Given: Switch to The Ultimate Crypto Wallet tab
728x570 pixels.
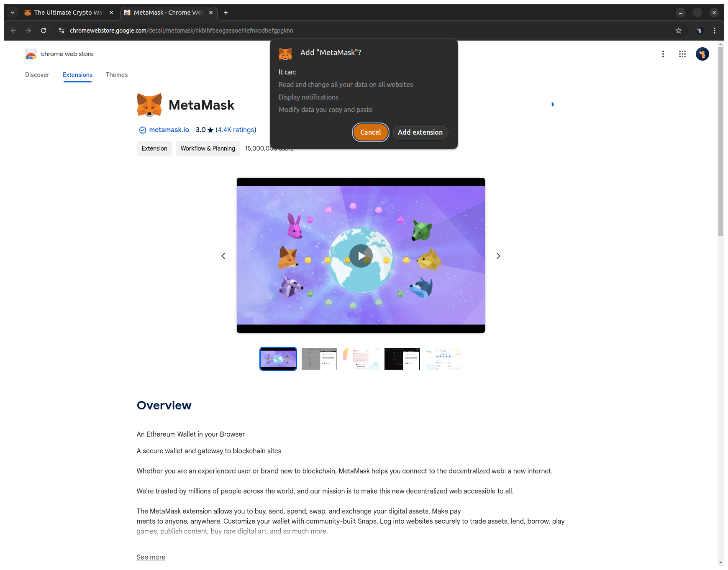Looking at the screenshot, I should click(69, 13).
